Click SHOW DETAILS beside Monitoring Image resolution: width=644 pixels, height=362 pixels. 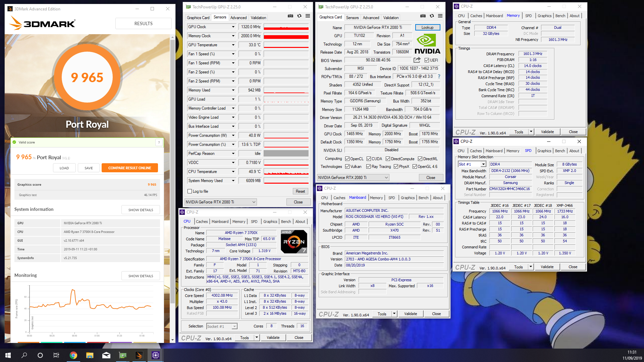pyautogui.click(x=141, y=276)
